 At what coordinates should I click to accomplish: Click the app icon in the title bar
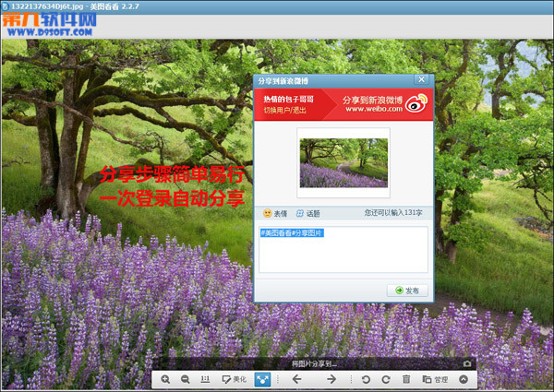[5, 6]
